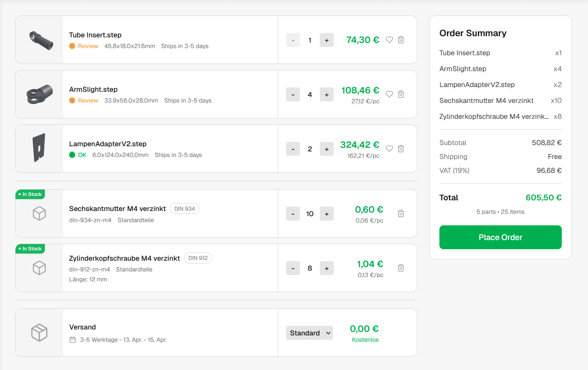Click Shipping 'Free' value in summary
The height and width of the screenshot is (370, 588).
[x=555, y=157]
